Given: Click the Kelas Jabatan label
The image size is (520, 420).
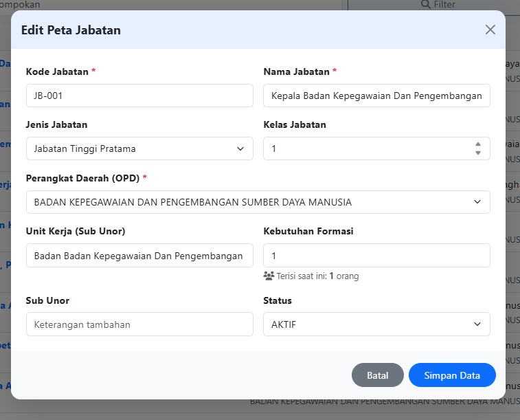Looking at the screenshot, I should coord(295,124).
